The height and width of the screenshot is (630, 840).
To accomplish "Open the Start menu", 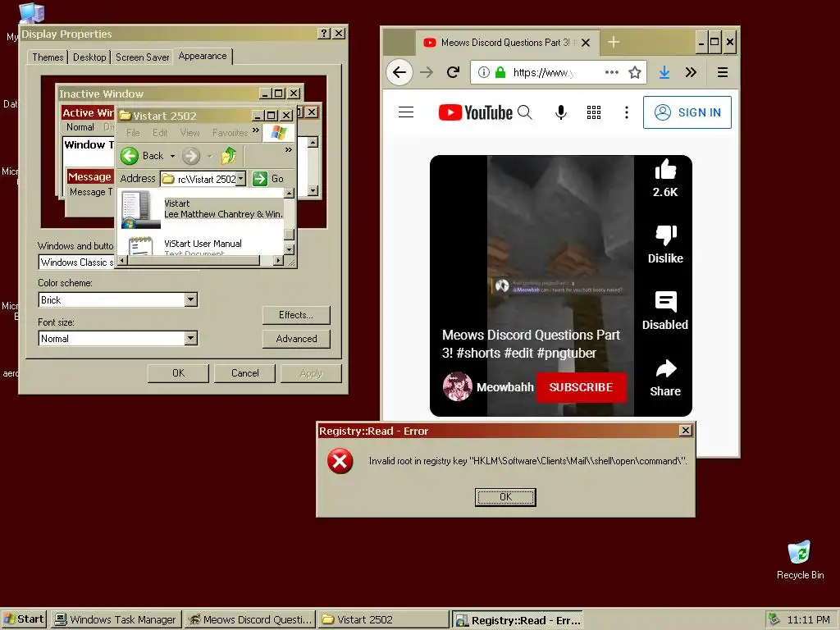I will tap(24, 619).
